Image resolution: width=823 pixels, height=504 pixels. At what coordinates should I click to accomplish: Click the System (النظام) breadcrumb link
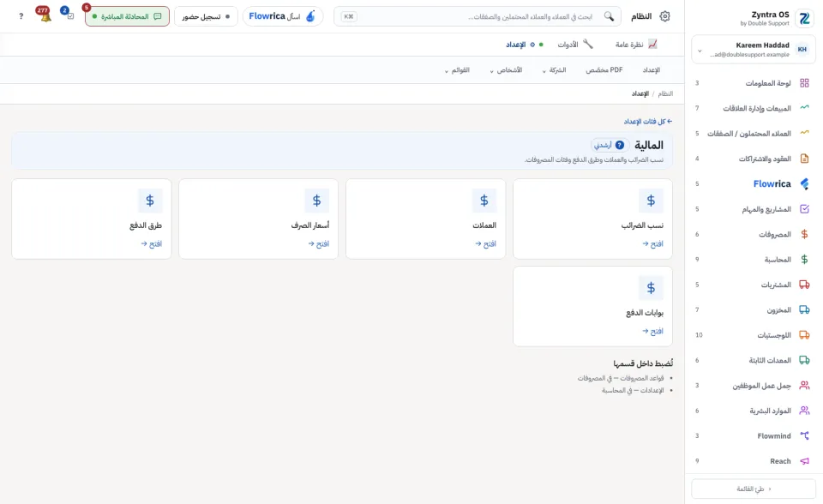coord(665,93)
